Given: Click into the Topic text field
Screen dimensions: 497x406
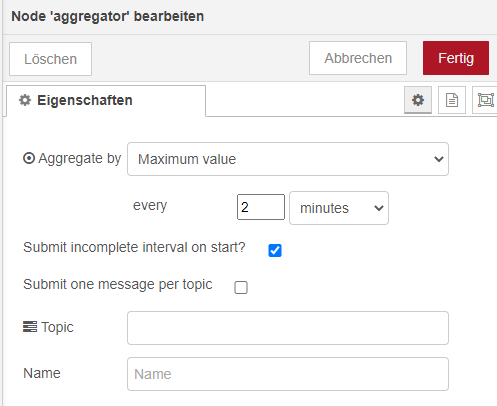Looking at the screenshot, I should [x=288, y=328].
